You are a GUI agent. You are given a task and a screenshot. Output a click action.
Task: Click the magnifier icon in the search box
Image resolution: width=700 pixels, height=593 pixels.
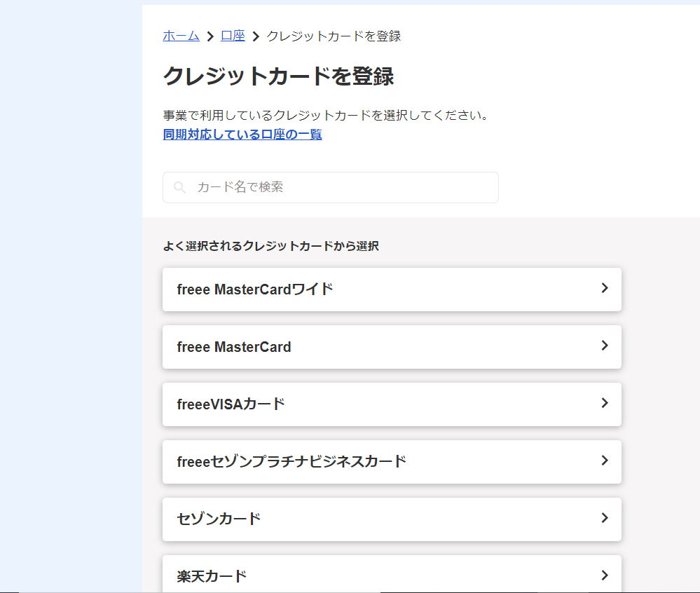(179, 188)
